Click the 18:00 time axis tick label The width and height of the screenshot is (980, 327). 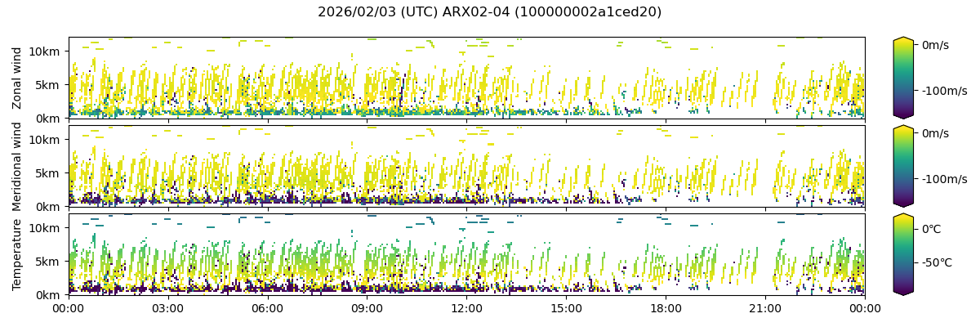tap(666, 308)
